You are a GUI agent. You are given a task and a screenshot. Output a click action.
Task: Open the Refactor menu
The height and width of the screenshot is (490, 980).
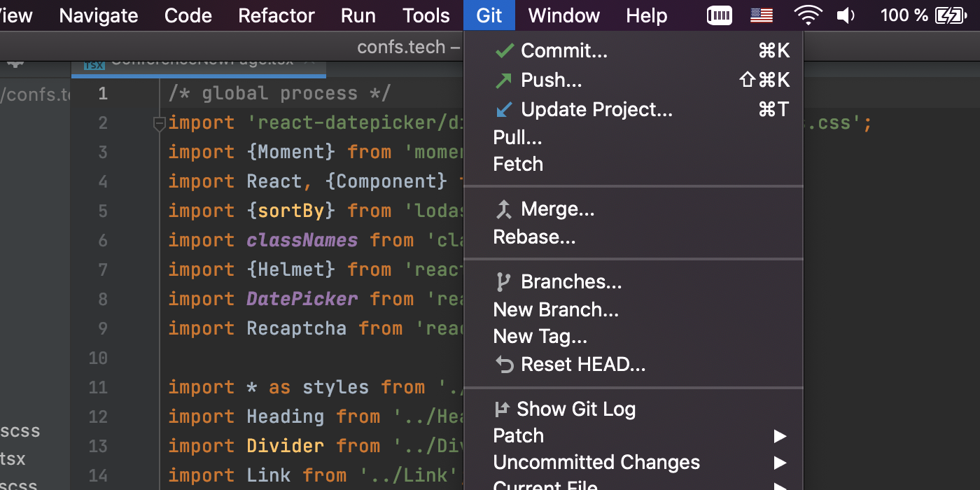[276, 15]
